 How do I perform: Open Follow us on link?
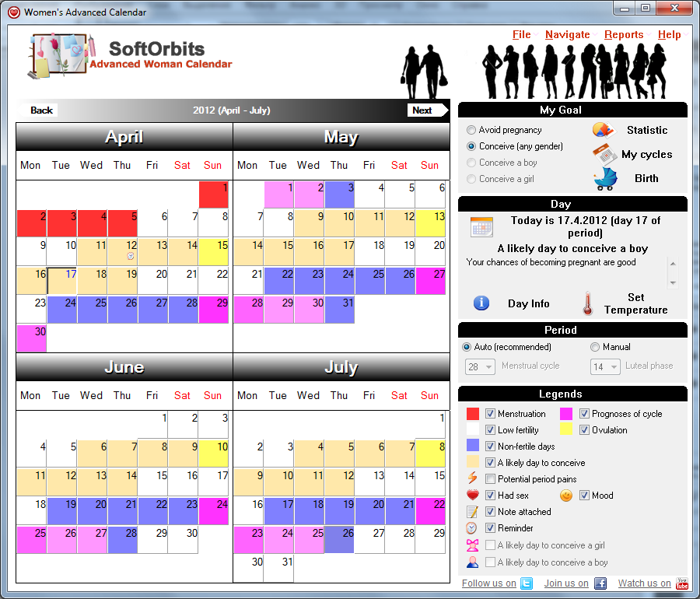pos(489,583)
